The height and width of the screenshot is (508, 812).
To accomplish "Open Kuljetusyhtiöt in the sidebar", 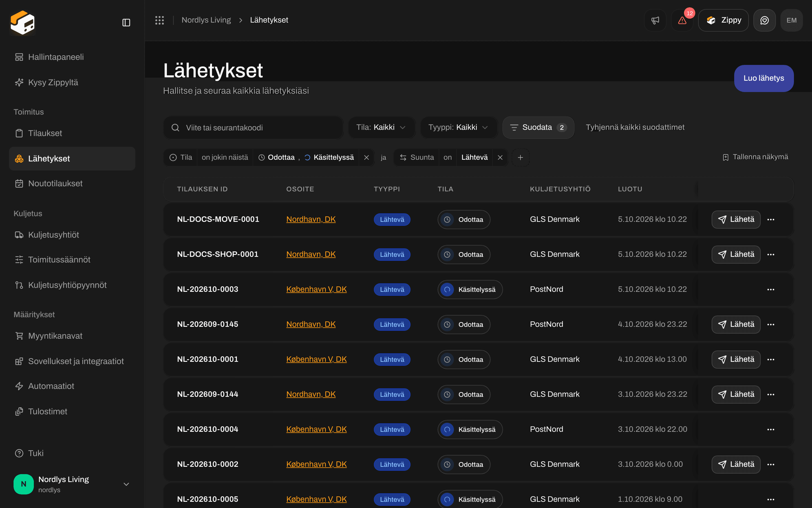I will 72,235.
